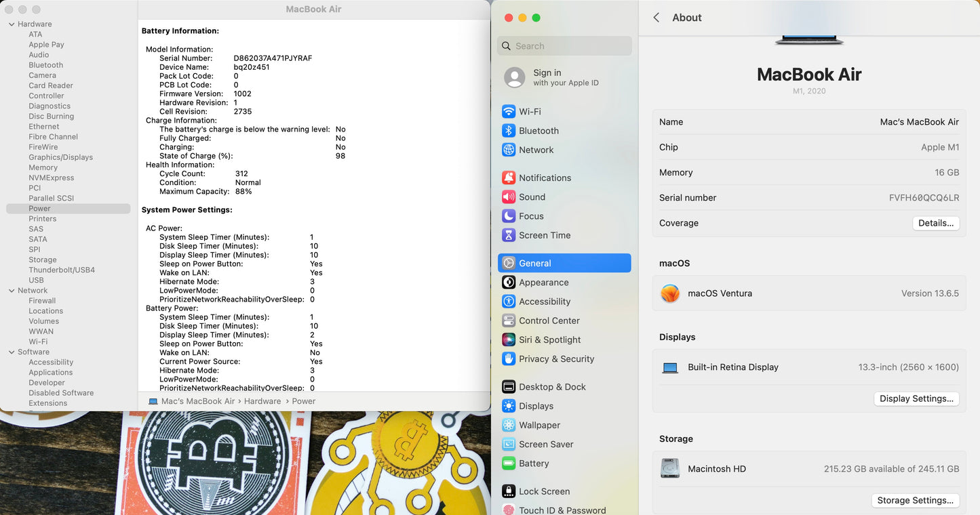Image resolution: width=980 pixels, height=515 pixels.
Task: Select Storage in Hardware list
Action: pos(43,260)
